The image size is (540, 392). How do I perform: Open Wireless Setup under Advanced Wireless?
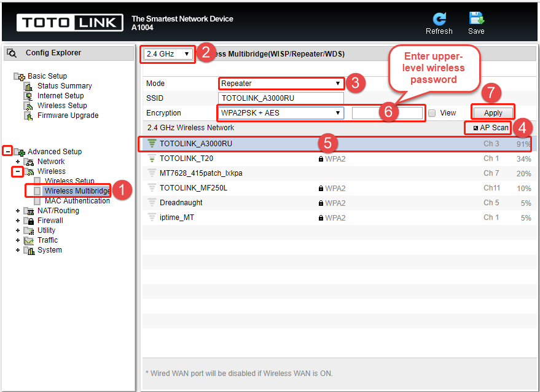69,181
